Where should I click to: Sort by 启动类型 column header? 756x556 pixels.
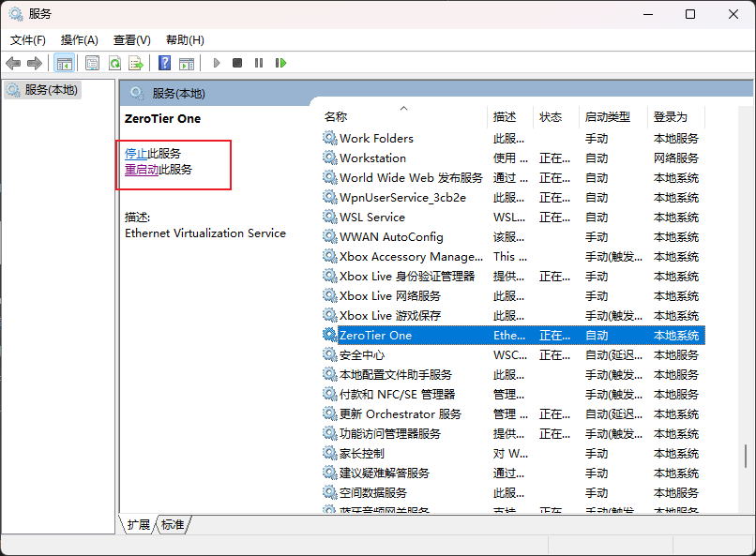(x=607, y=117)
